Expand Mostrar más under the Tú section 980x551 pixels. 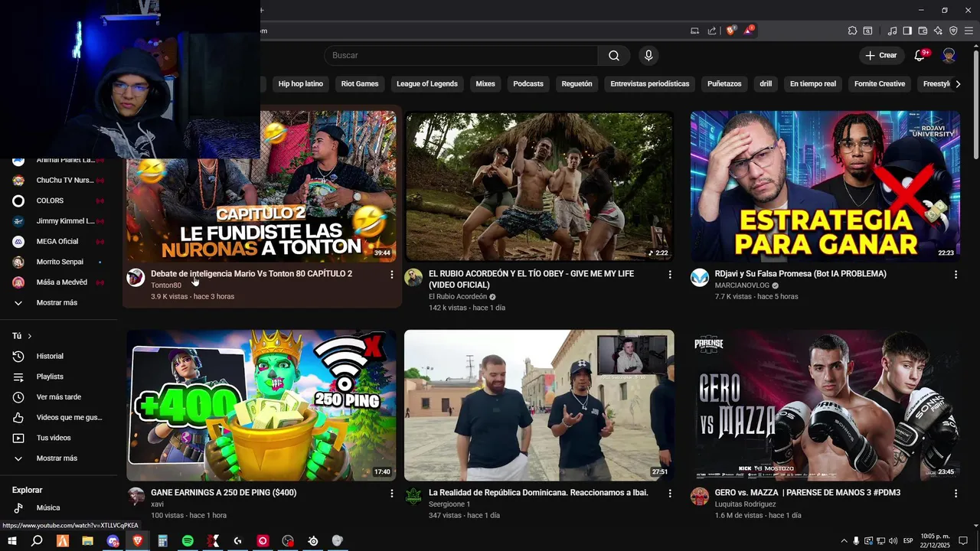pos(58,458)
